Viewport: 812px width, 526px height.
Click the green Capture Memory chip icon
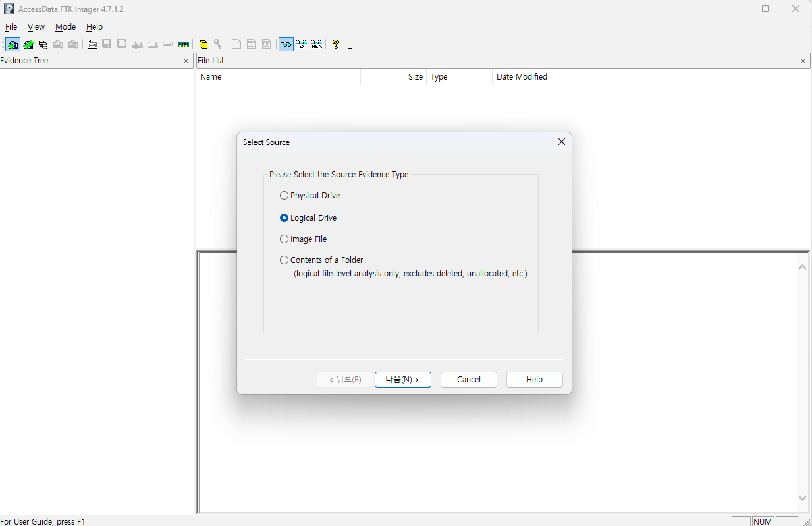(184, 44)
